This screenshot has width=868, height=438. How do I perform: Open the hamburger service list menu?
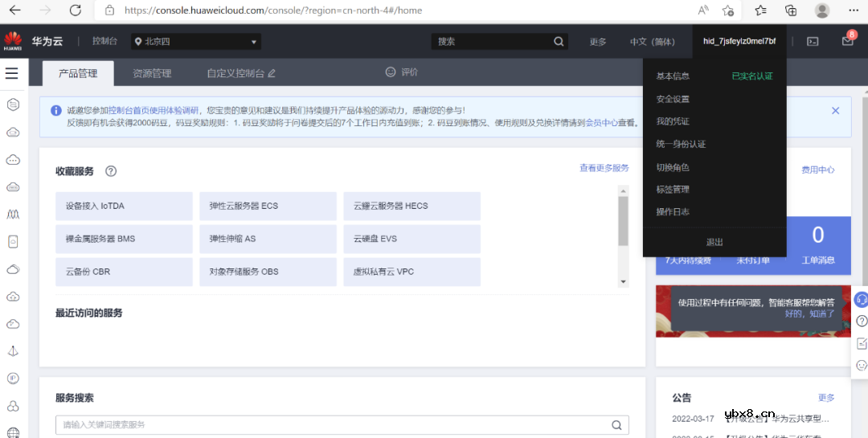tap(12, 73)
